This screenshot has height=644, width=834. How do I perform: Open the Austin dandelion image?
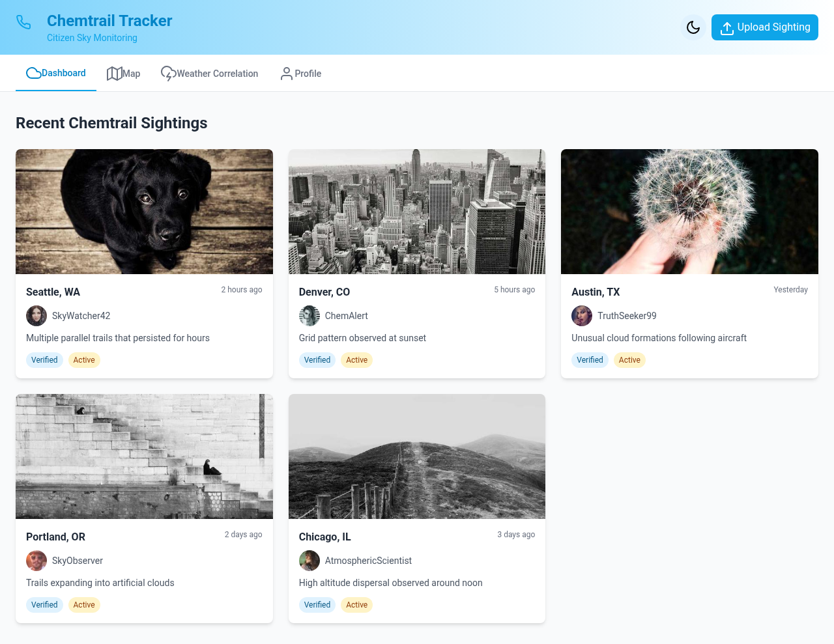(x=689, y=212)
